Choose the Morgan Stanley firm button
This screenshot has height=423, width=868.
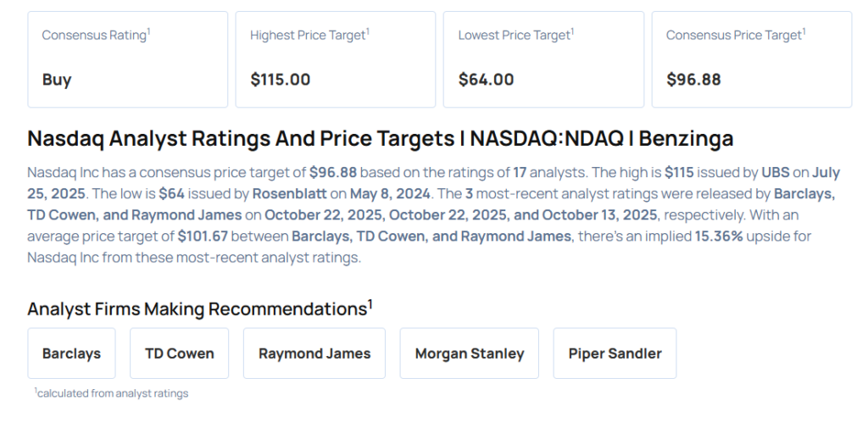click(x=470, y=353)
